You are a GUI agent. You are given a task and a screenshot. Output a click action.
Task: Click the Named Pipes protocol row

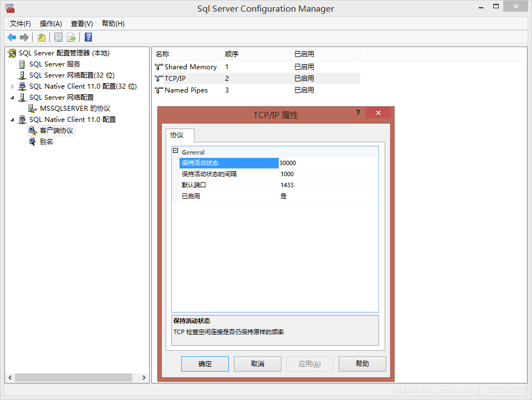point(186,90)
